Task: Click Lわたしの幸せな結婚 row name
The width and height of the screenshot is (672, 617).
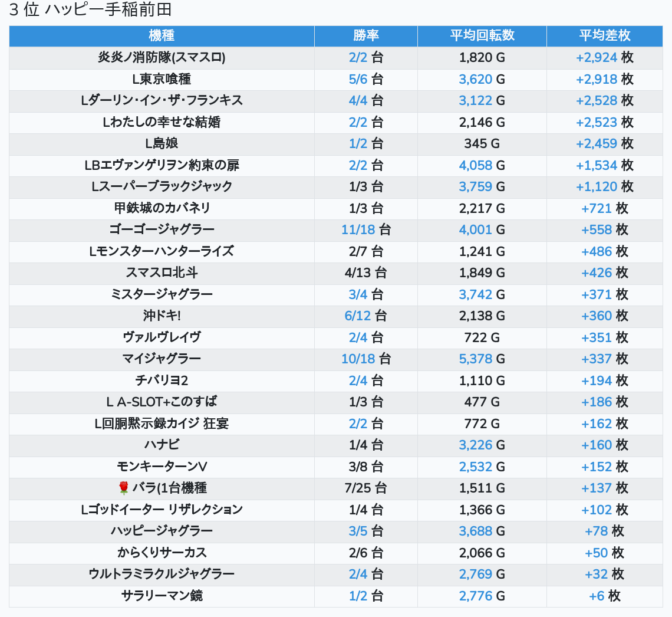Action: point(162,122)
